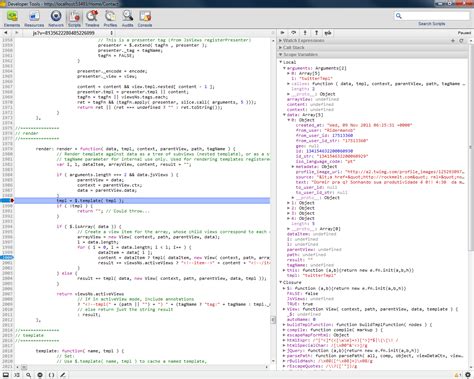Click the Search Scripts input field
This screenshot has height=379, width=474.
tap(432, 16)
